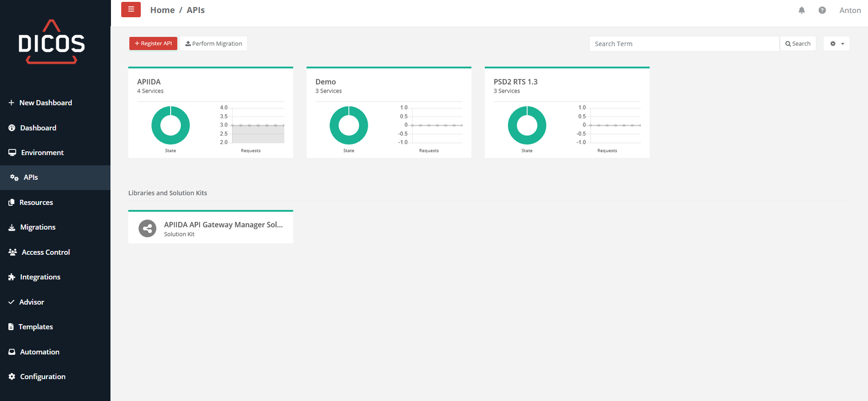This screenshot has width=868, height=401.
Task: Open the Anton user menu
Action: pyautogui.click(x=850, y=10)
